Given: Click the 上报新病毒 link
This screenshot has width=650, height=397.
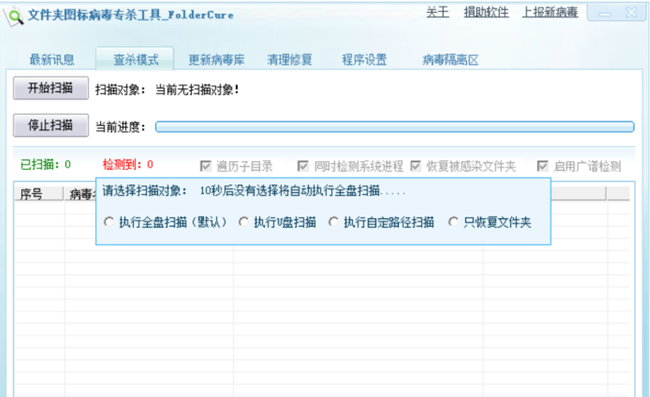Looking at the screenshot, I should [550, 12].
